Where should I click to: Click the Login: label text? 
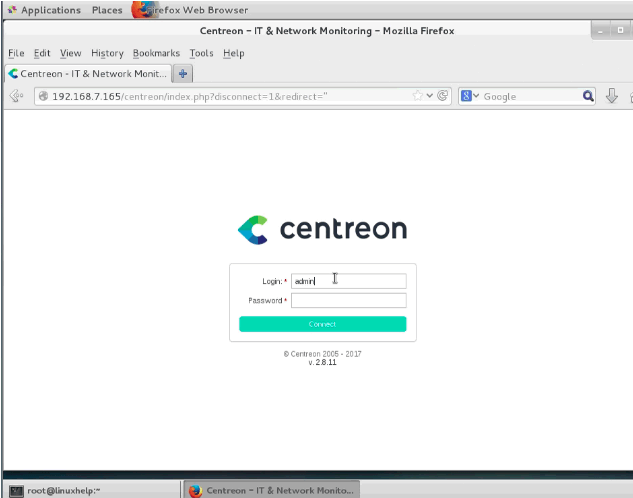pos(272,281)
